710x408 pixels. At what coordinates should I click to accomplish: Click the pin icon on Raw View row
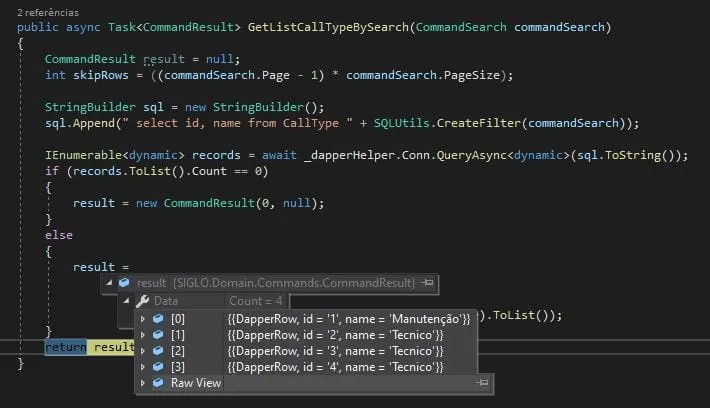coord(484,383)
